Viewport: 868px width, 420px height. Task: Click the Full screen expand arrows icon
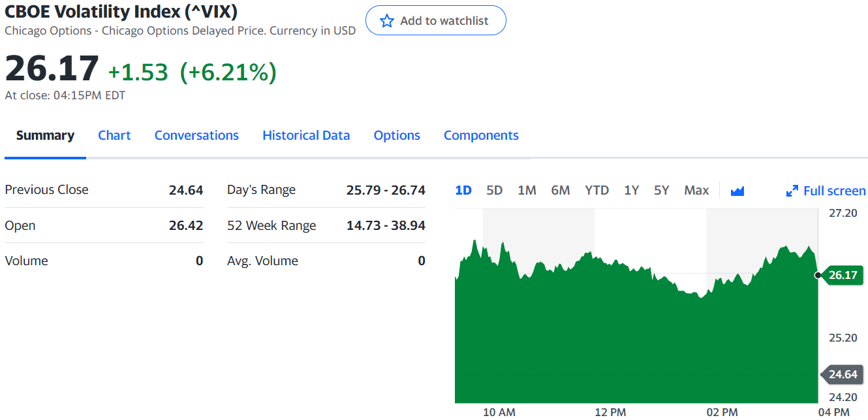tap(792, 191)
